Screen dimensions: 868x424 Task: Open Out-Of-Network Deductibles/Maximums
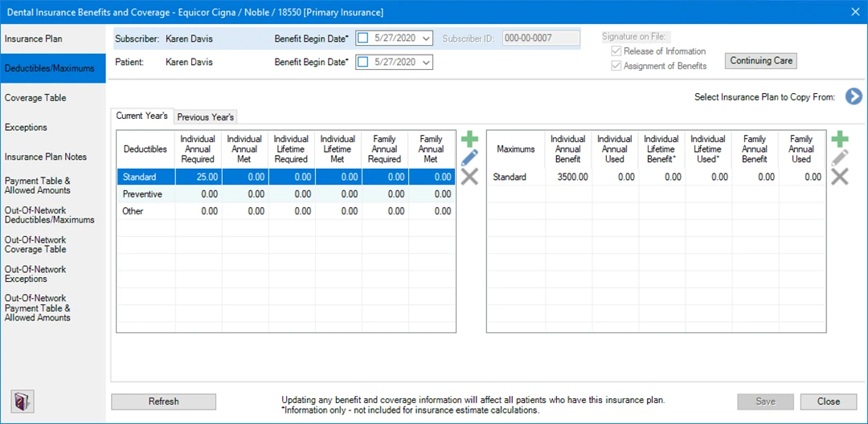coord(52,215)
